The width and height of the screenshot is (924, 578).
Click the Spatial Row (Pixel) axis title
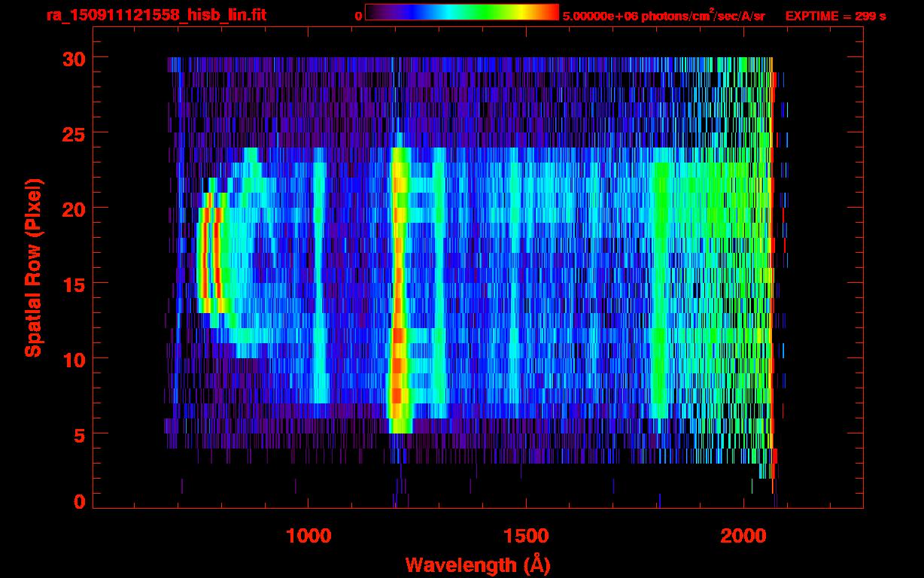tap(32, 268)
